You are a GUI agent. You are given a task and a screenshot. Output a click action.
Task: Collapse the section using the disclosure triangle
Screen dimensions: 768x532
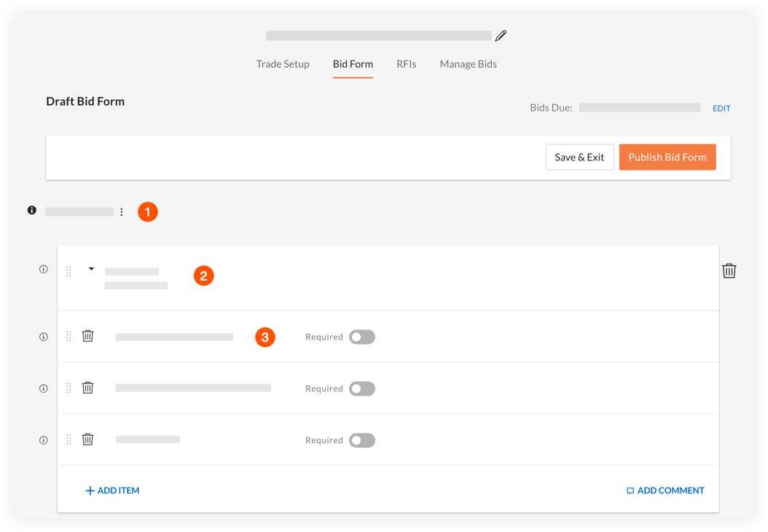[x=90, y=268]
